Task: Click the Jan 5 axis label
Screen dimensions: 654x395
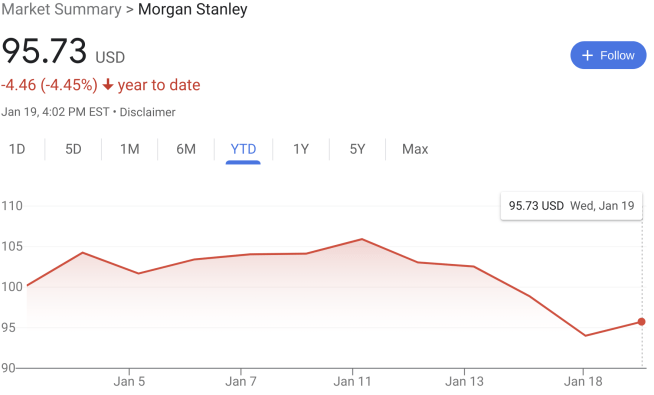Action: (x=129, y=381)
